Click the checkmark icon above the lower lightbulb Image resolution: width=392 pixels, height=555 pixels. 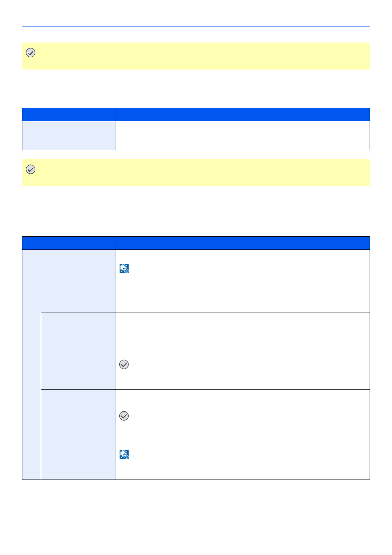(124, 416)
